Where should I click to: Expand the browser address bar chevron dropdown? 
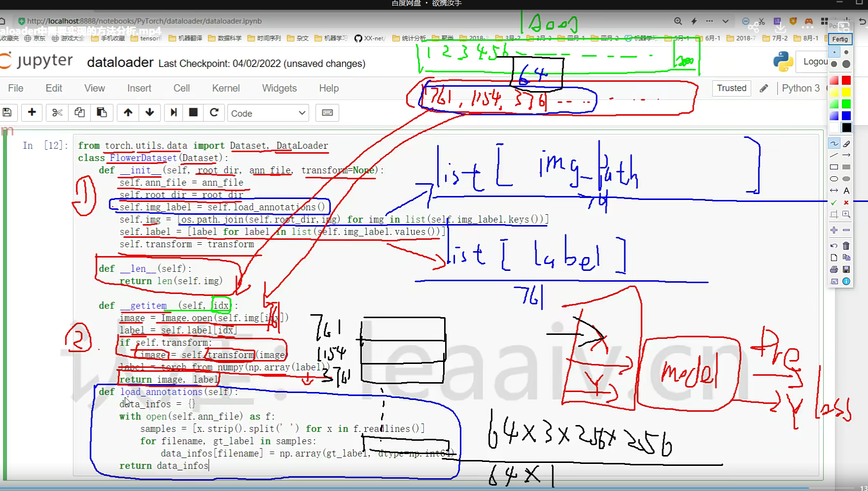[725, 21]
